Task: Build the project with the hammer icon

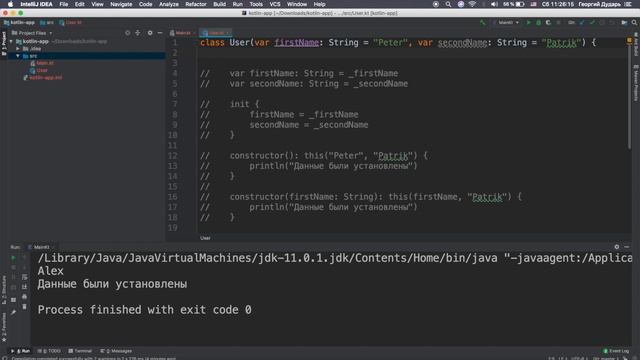Action: tap(483, 23)
